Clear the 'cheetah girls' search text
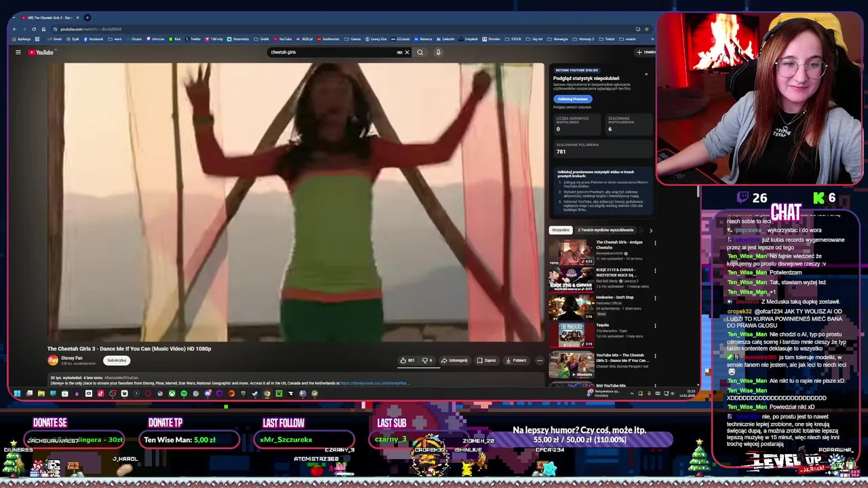The width and height of the screenshot is (868, 488). click(407, 52)
